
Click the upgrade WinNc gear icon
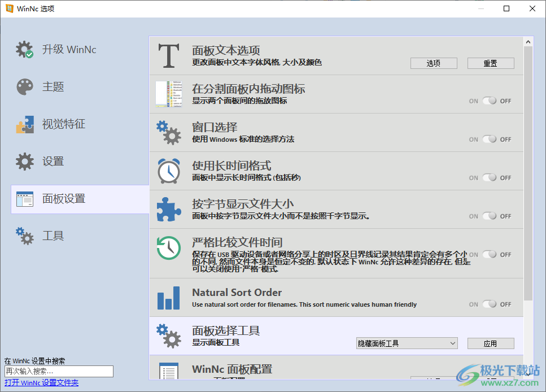click(25, 49)
